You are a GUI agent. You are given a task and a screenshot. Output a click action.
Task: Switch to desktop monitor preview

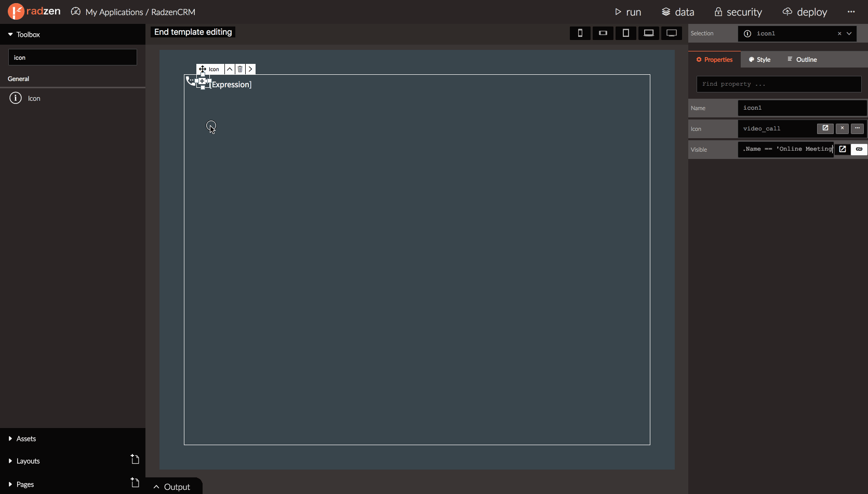(x=671, y=33)
